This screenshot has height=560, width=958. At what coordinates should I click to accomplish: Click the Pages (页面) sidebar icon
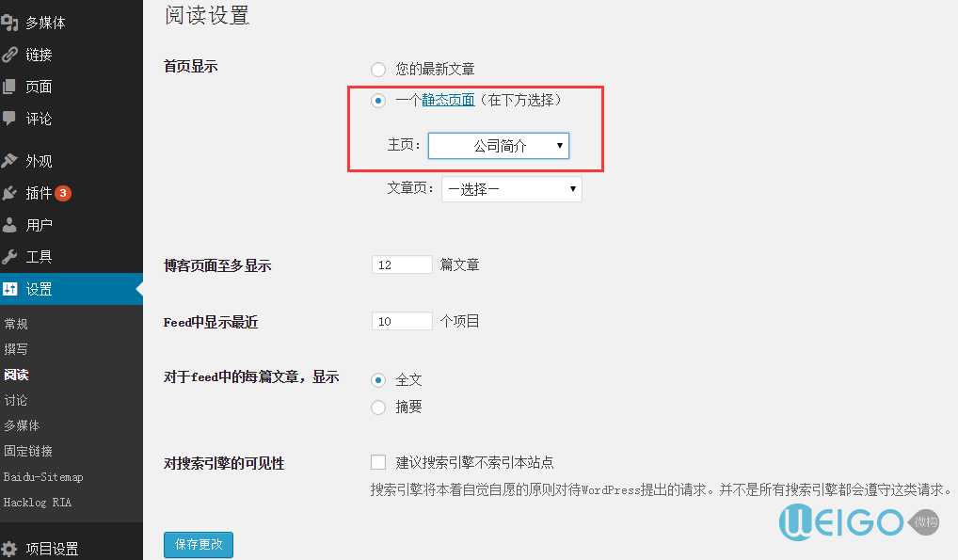pyautogui.click(x=9, y=87)
